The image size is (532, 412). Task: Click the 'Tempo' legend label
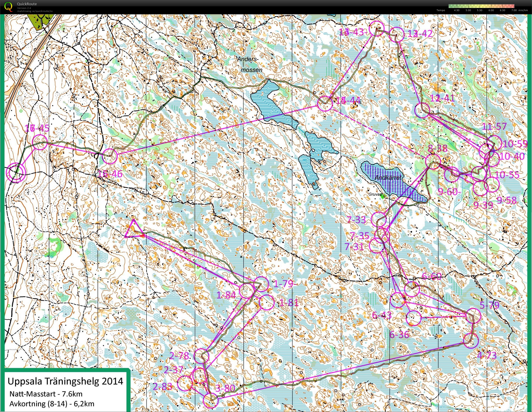pos(441,10)
